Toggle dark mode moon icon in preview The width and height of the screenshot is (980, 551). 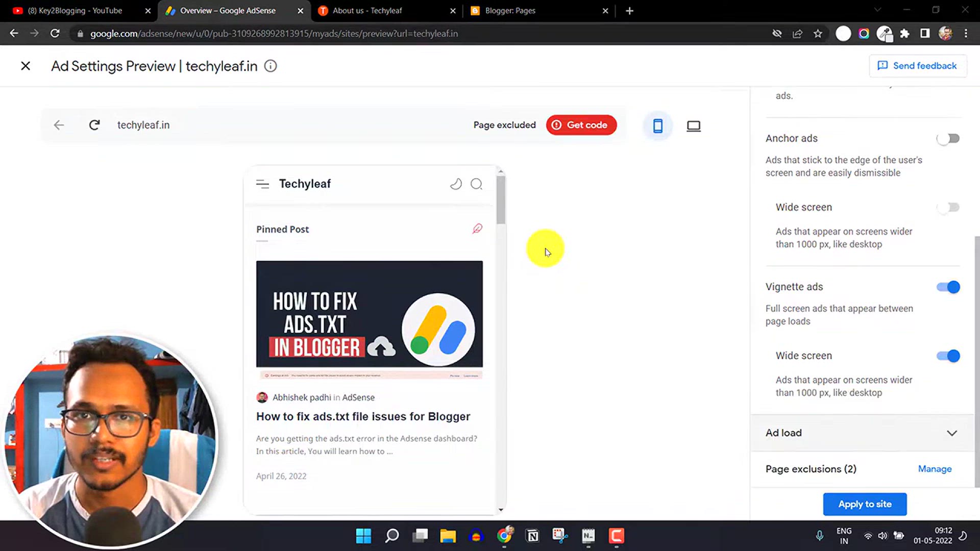[x=456, y=184]
